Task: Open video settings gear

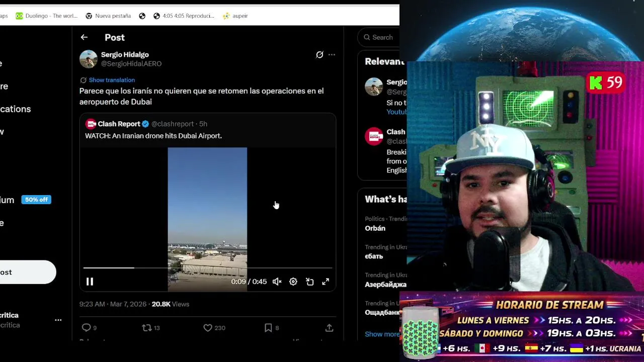Action: [293, 282]
